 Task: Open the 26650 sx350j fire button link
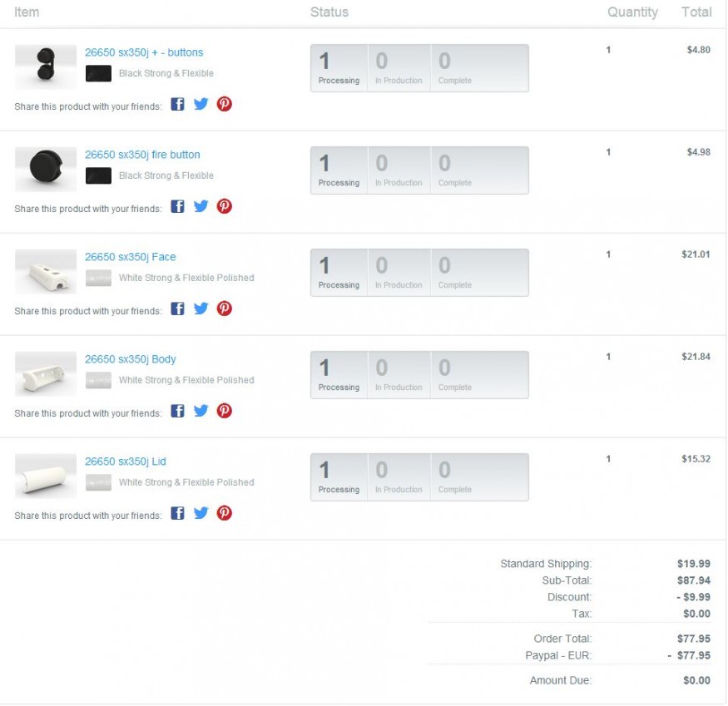[x=142, y=155]
